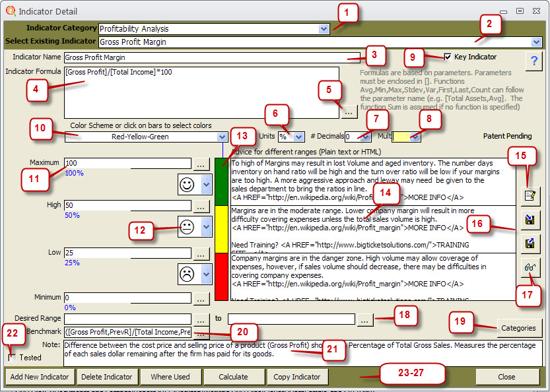Image resolution: width=550 pixels, height=392 pixels.
Task: Open the Red-Yellow-Green color scheme dropdown
Action: (222, 137)
